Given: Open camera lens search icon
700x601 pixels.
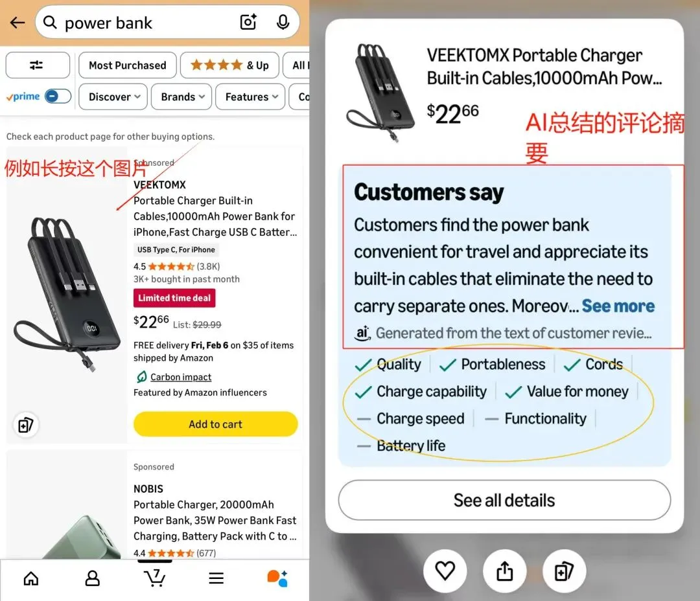Looking at the screenshot, I should tap(249, 23).
